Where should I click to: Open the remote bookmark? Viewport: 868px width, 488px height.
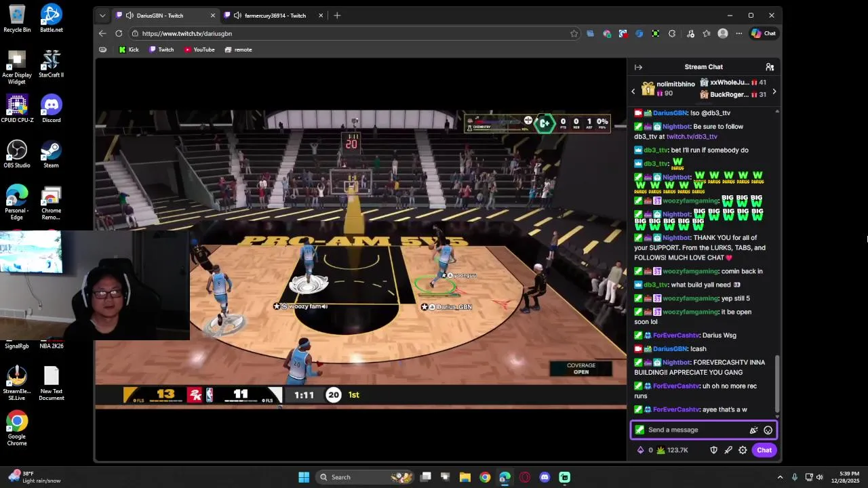point(238,49)
